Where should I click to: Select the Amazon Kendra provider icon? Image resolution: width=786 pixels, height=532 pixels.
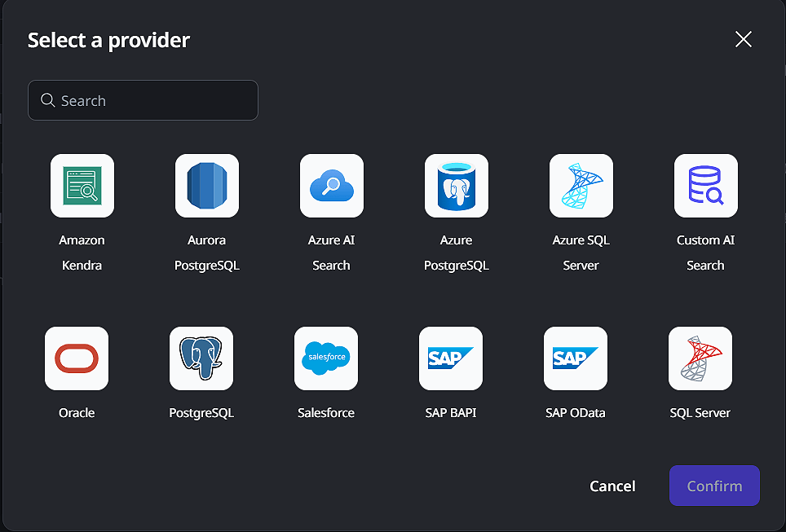coord(82,186)
